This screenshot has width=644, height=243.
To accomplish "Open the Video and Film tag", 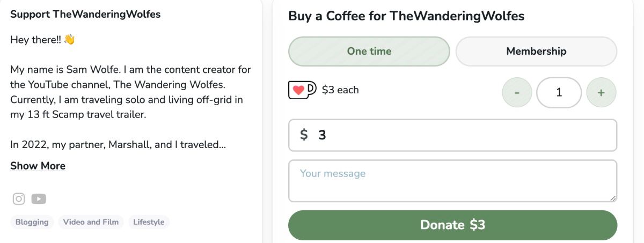I will click(x=91, y=222).
